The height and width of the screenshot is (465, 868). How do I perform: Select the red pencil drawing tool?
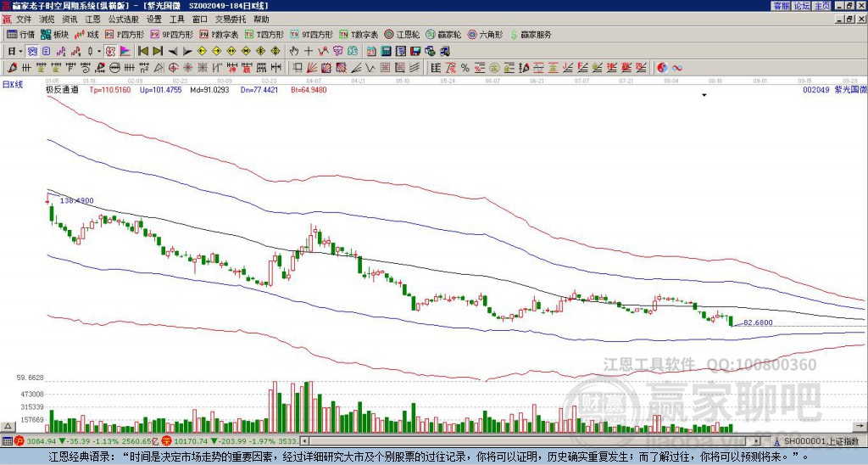click(11, 68)
